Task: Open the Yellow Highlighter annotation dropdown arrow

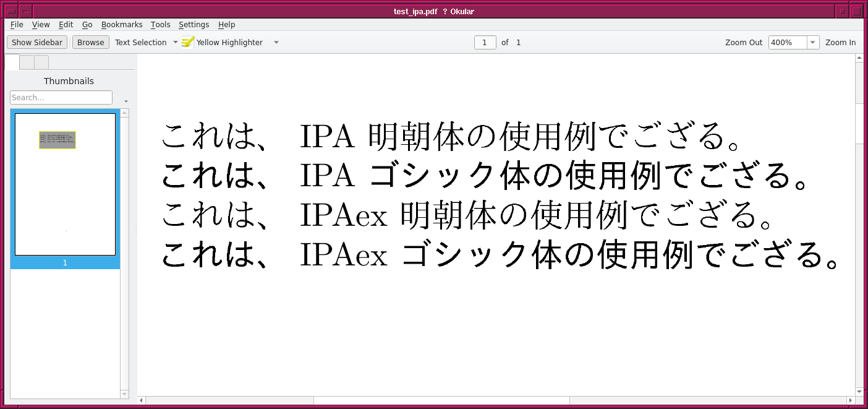Action: tap(276, 42)
